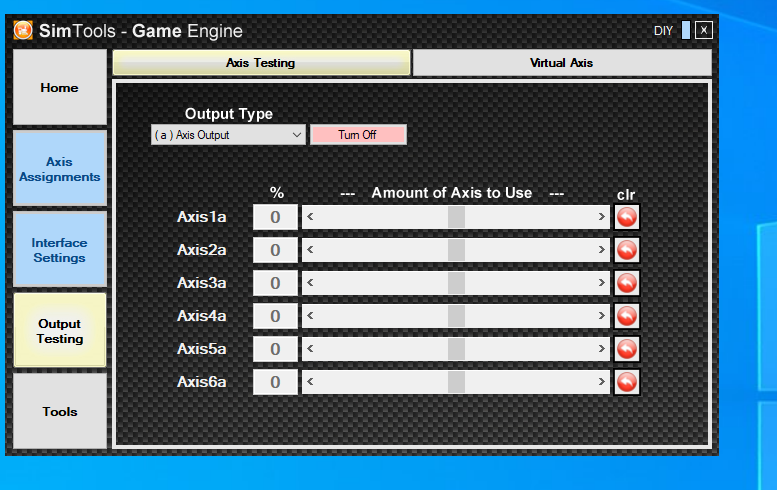Click the Axis5a percent value field
Viewport: 777px width, 490px height.
pyautogui.click(x=276, y=349)
